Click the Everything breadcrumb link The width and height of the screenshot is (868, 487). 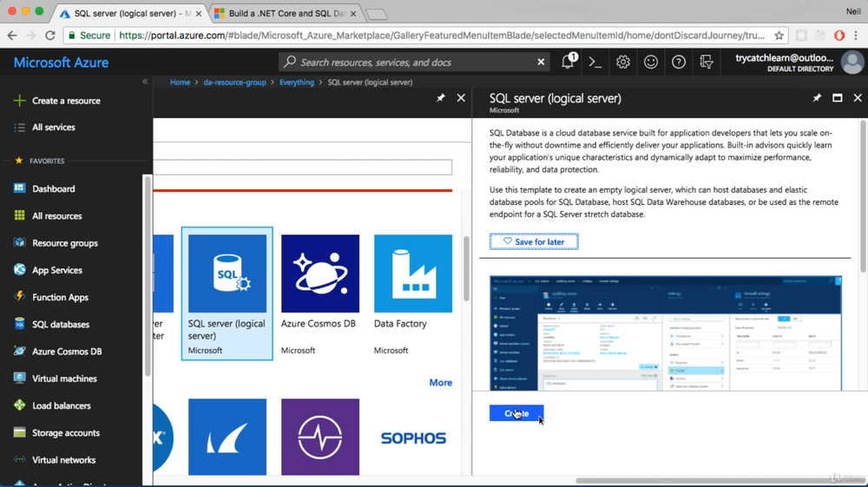tap(297, 82)
